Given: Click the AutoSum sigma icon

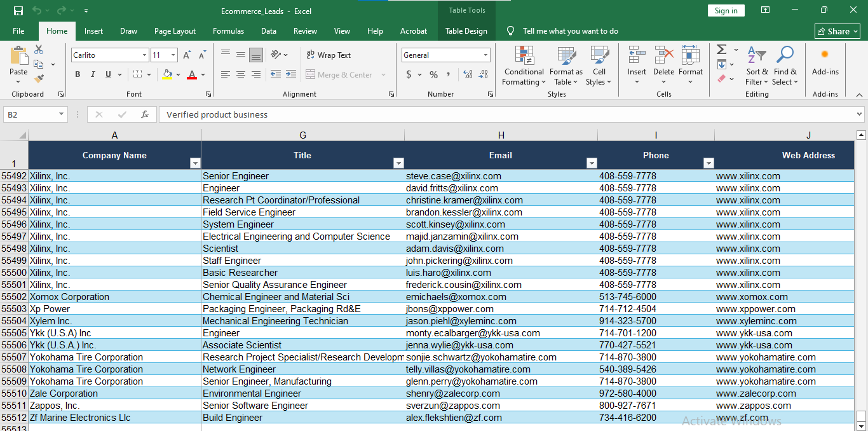Looking at the screenshot, I should [721, 50].
